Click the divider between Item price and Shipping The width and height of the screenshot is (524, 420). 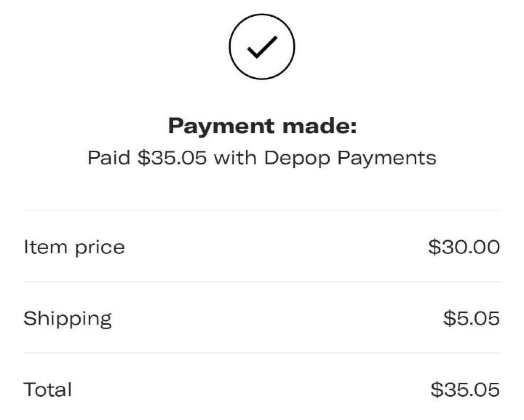coord(262,281)
